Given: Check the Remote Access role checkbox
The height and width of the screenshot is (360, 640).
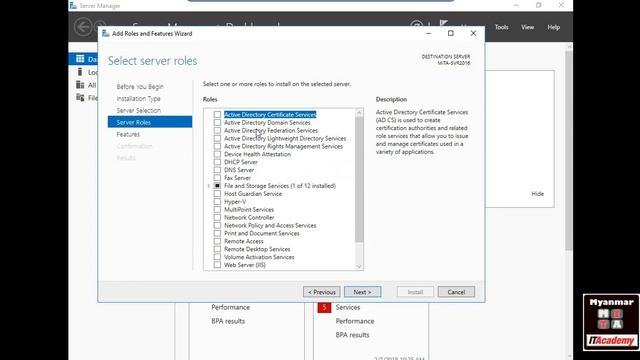Looking at the screenshot, I should coord(217,241).
